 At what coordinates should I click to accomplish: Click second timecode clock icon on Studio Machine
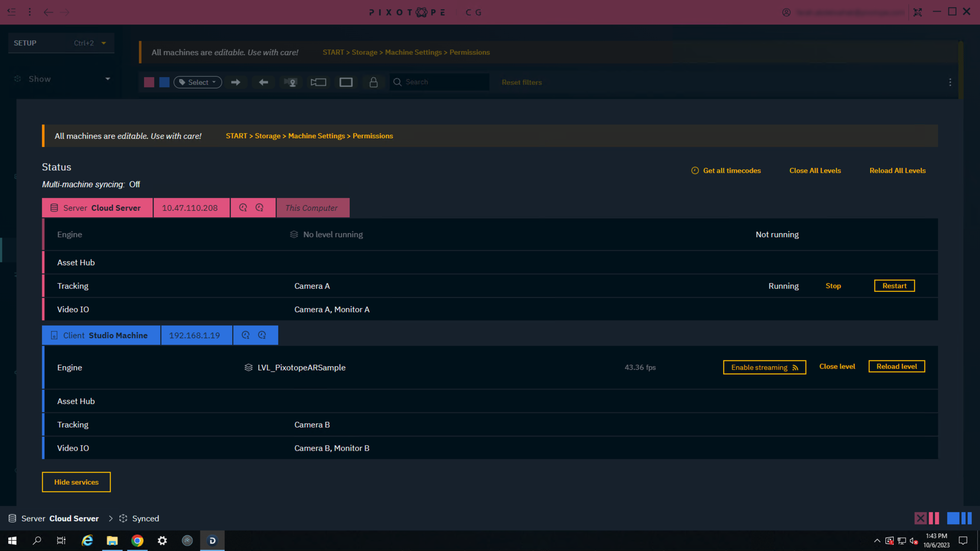pyautogui.click(x=262, y=335)
